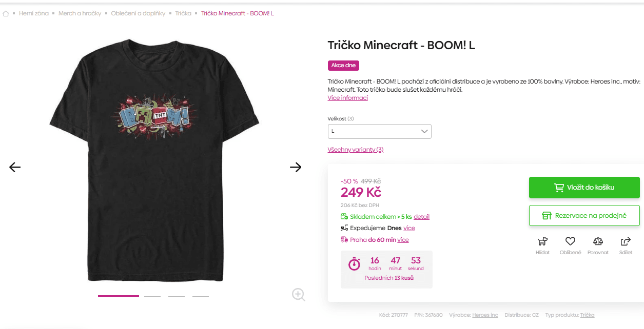Watch price with Hlídat icon
644x329 pixels.
click(542, 244)
